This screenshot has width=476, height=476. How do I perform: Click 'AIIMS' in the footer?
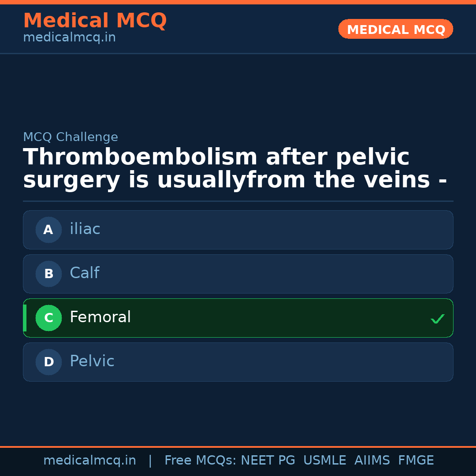[372, 461]
